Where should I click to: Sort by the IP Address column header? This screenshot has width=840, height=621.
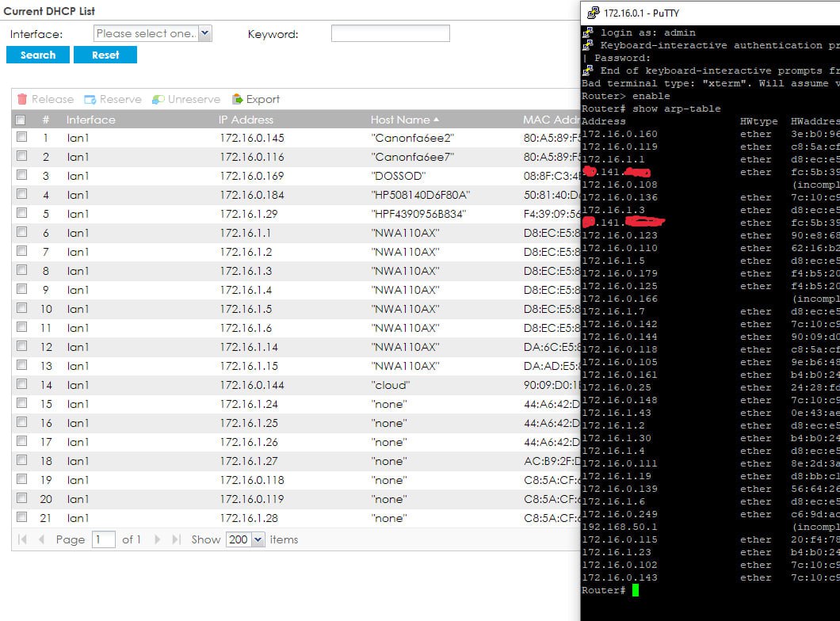pyautogui.click(x=246, y=120)
